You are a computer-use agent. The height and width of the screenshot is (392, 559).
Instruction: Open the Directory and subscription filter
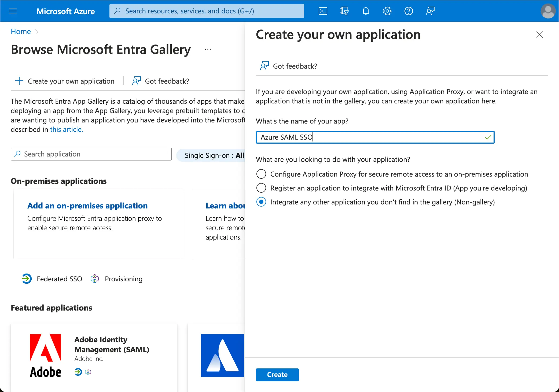coord(344,11)
